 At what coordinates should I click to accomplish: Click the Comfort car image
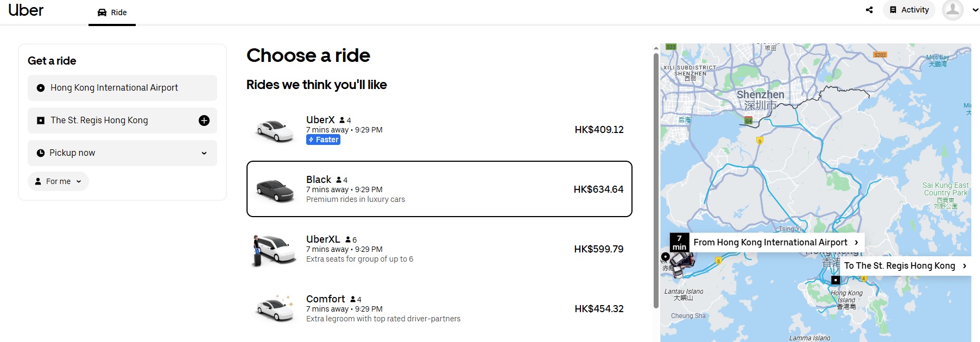(275, 309)
